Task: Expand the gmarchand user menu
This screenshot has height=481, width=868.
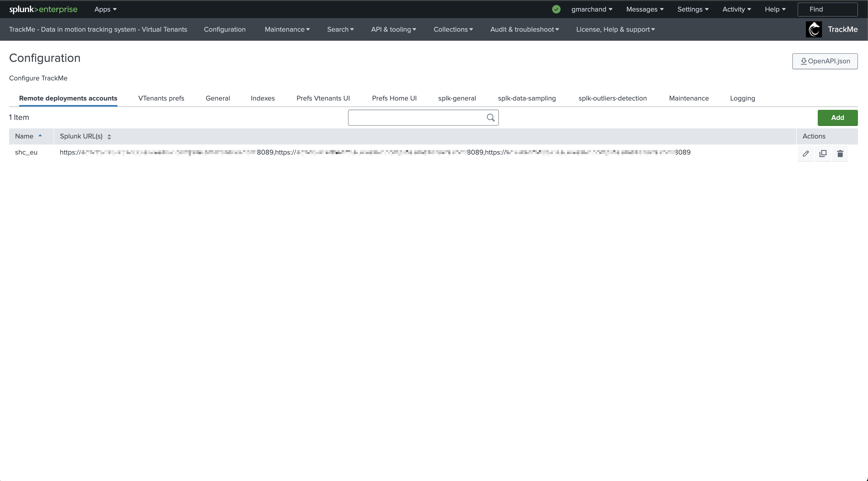Action: [x=592, y=10]
